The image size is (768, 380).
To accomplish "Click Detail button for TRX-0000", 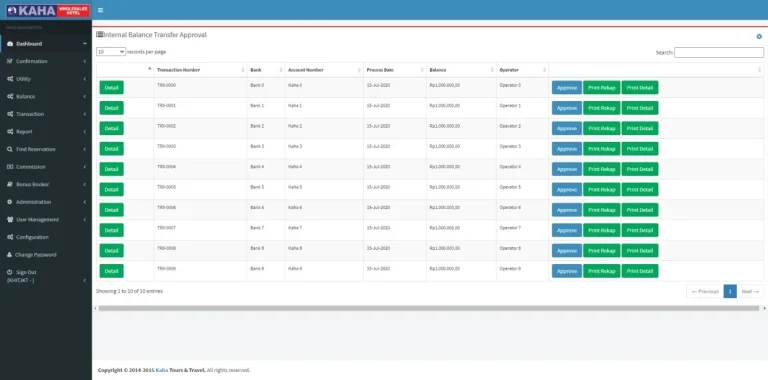I will pyautogui.click(x=112, y=88).
